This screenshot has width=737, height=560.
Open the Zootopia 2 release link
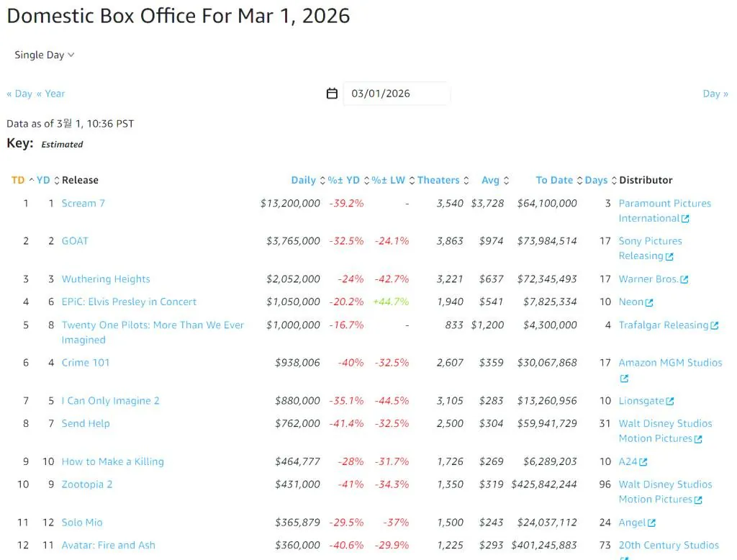[87, 484]
